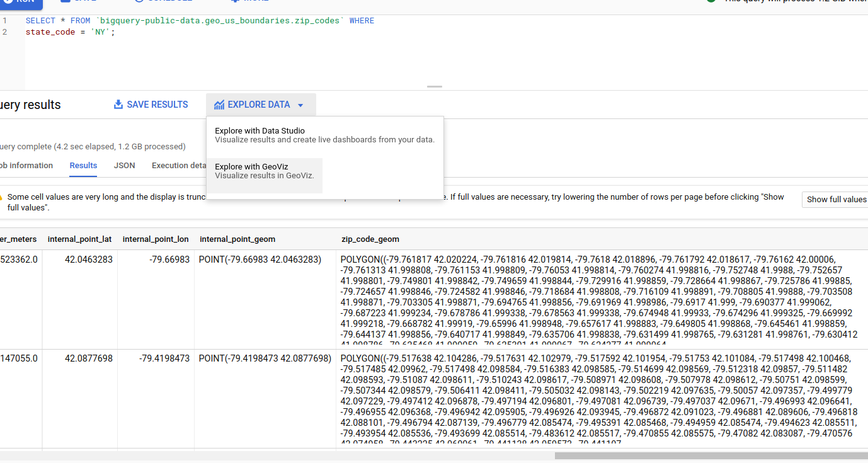Image resolution: width=868 pixels, height=463 pixels.
Task: Select the cell value -79.4198473
Action: point(164,358)
